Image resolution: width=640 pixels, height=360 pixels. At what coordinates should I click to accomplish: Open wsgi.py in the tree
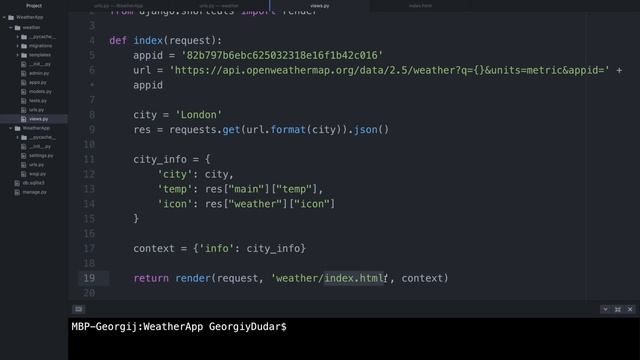37,174
